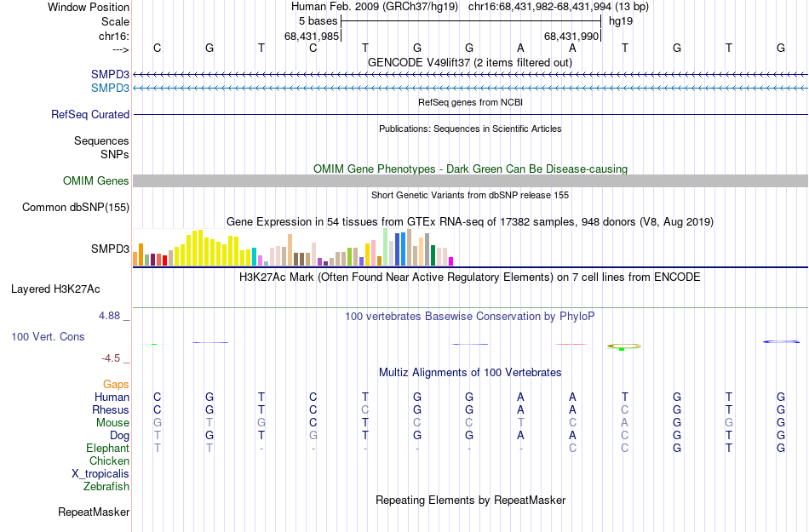Screen dimensions: 809x532
Task: Click the magenta bar in GTEx chart
Action: click(x=451, y=261)
